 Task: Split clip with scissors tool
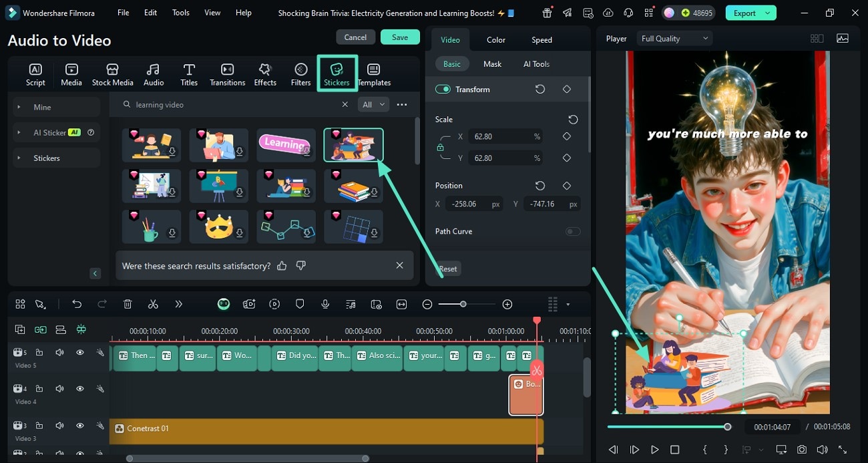pyautogui.click(x=153, y=304)
